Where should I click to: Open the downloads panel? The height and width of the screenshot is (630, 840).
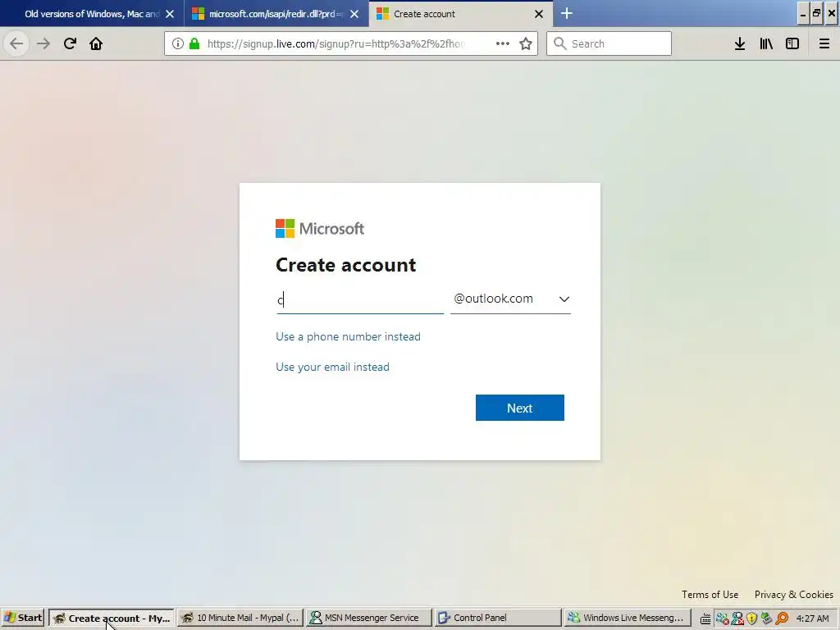740,43
